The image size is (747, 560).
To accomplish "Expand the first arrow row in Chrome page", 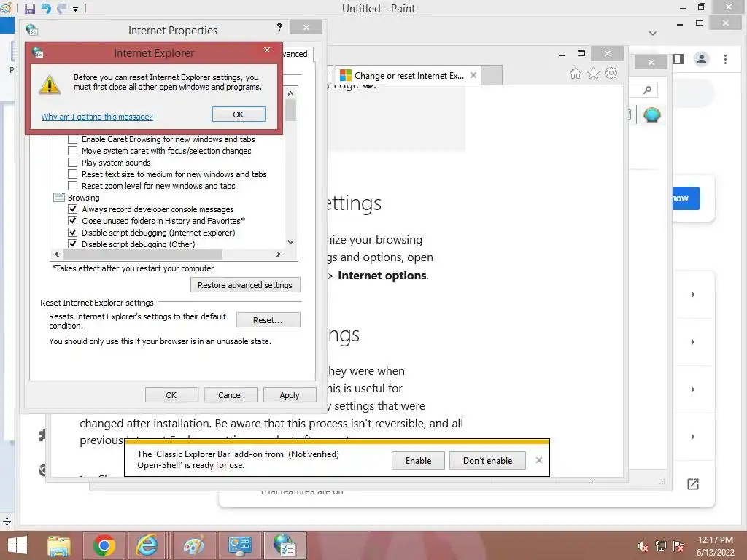I will pyautogui.click(x=693, y=295).
